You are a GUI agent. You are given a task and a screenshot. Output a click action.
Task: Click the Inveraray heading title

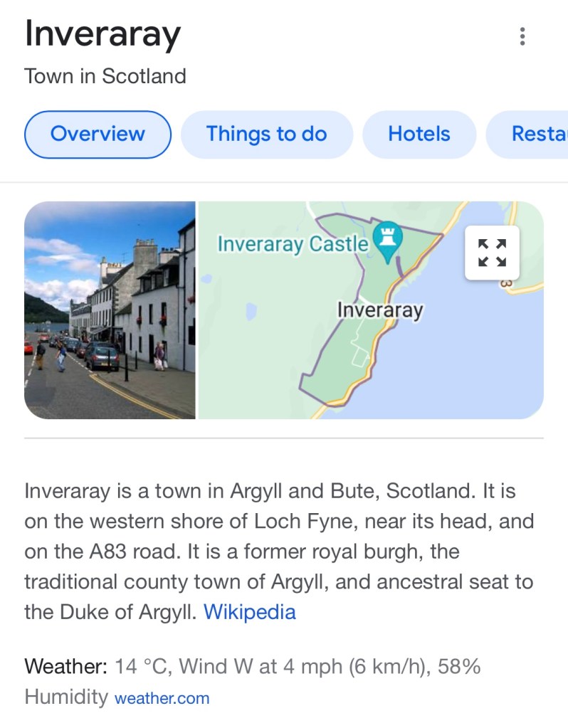tap(103, 34)
